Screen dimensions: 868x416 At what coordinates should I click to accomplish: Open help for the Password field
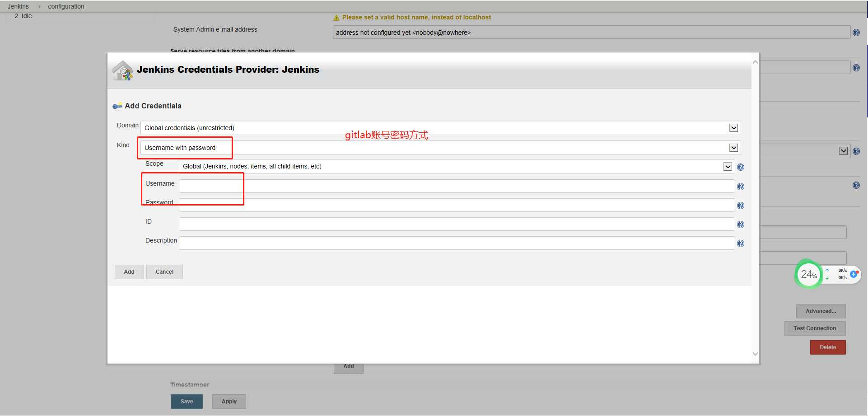(x=741, y=206)
